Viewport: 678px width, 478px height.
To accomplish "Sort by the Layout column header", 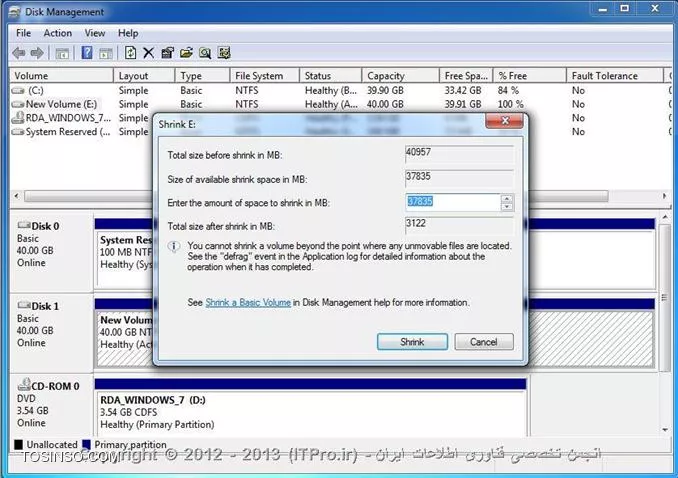I will pyautogui.click(x=144, y=76).
